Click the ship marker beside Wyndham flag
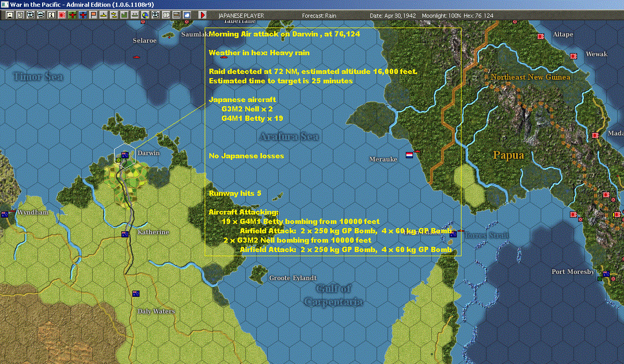The width and height of the screenshot is (624, 364). pyautogui.click(x=13, y=210)
